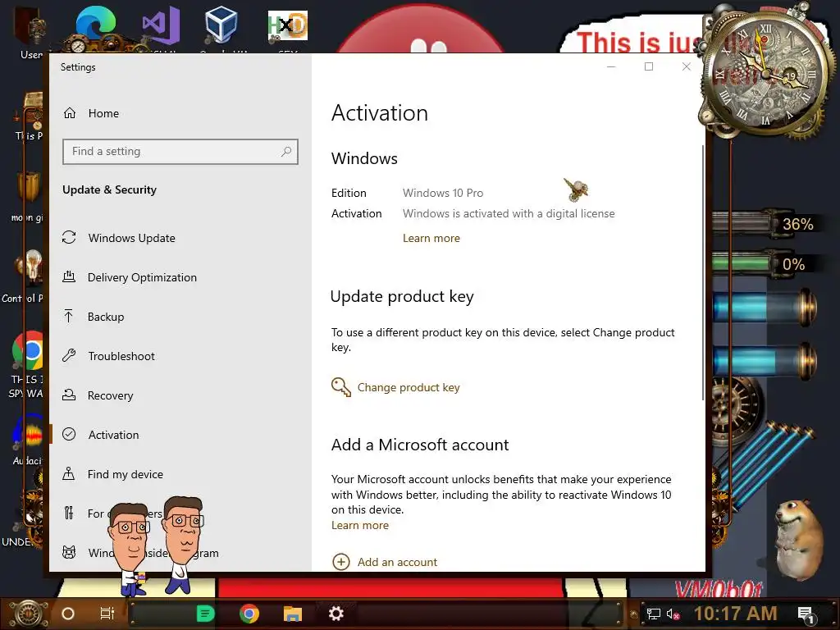Open the green notes app on taskbar
Viewport: 840px width, 630px height.
pos(205,614)
